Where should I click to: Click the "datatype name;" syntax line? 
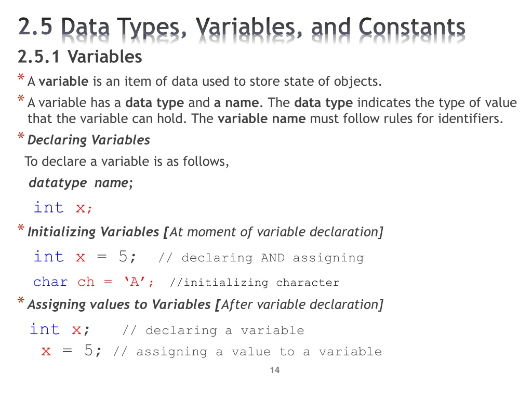81,183
